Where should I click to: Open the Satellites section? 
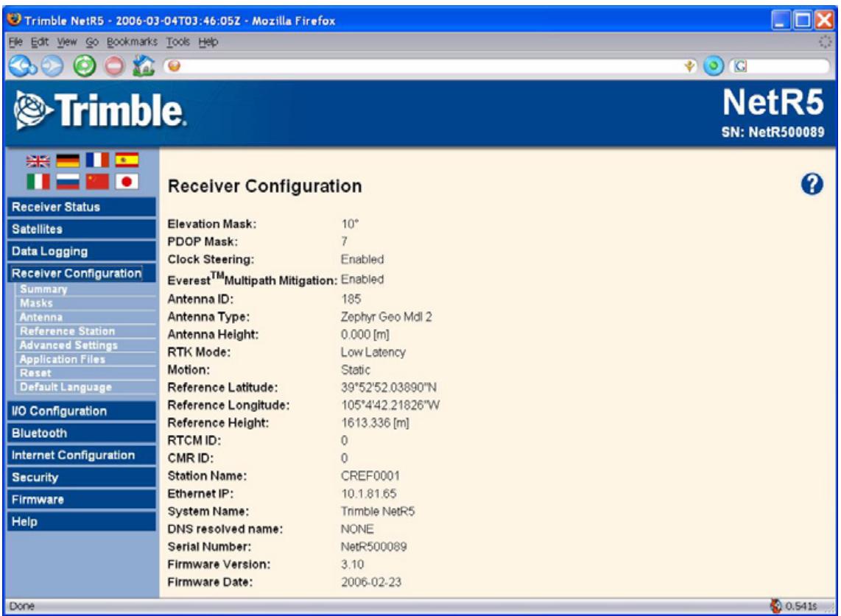point(82,229)
